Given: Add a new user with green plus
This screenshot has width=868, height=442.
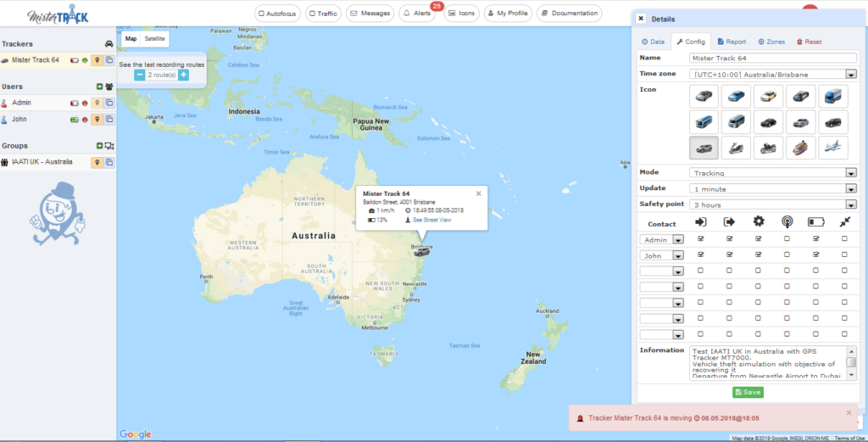Looking at the screenshot, I should point(99,87).
